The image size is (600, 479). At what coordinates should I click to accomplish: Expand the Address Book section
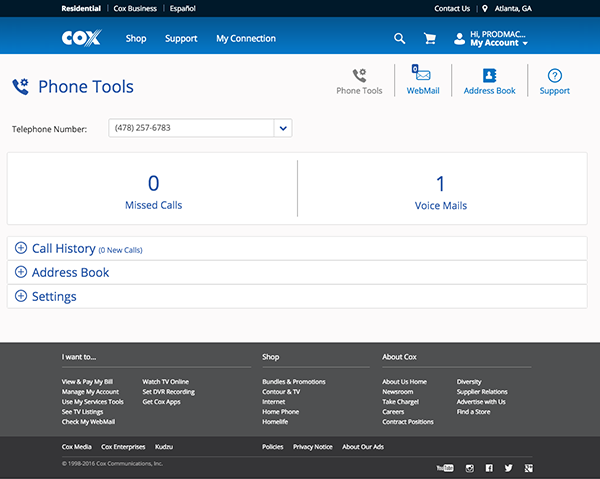[x=297, y=272]
